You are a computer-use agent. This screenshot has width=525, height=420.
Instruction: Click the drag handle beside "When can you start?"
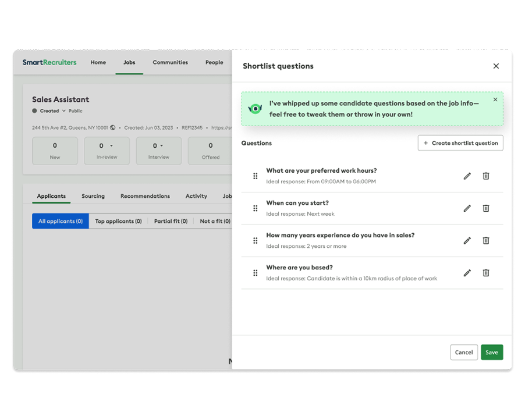point(255,208)
